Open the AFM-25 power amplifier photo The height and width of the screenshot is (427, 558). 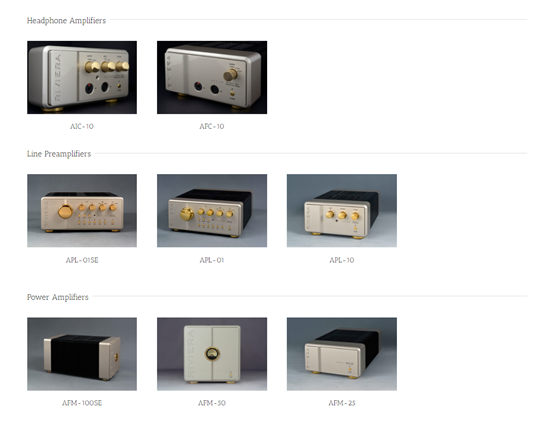click(x=342, y=354)
